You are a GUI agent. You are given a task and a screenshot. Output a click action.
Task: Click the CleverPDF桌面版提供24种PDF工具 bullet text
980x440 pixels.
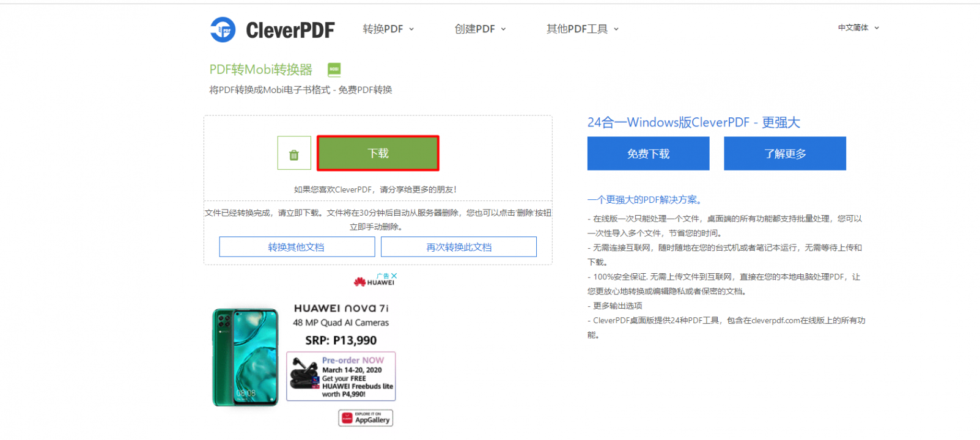pos(726,328)
